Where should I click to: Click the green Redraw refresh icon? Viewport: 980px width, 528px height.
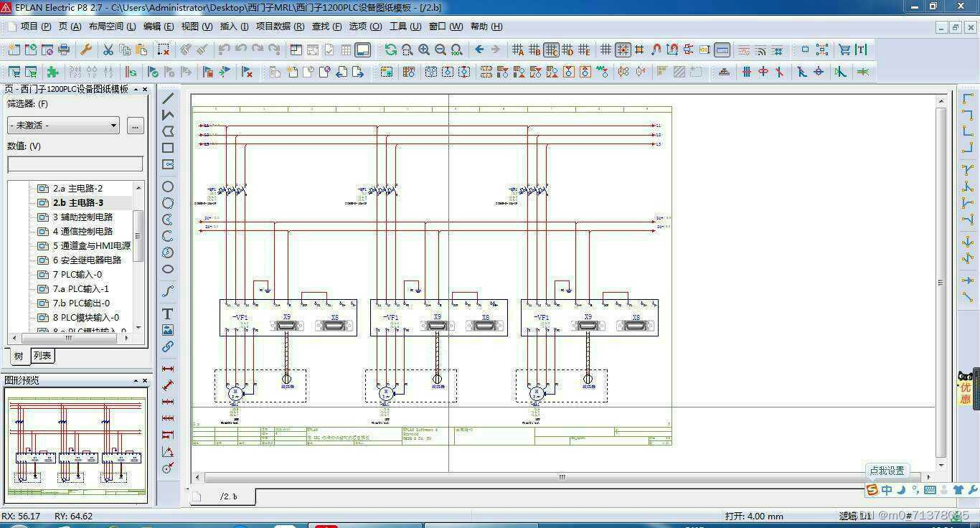coord(390,49)
